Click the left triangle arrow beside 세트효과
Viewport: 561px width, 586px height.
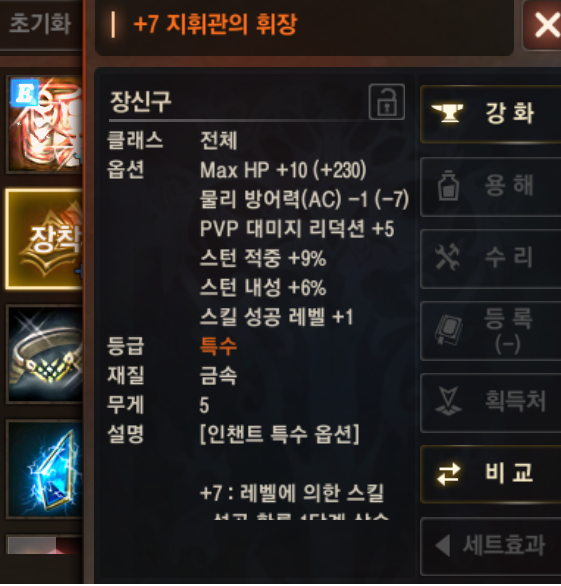[x=443, y=546]
